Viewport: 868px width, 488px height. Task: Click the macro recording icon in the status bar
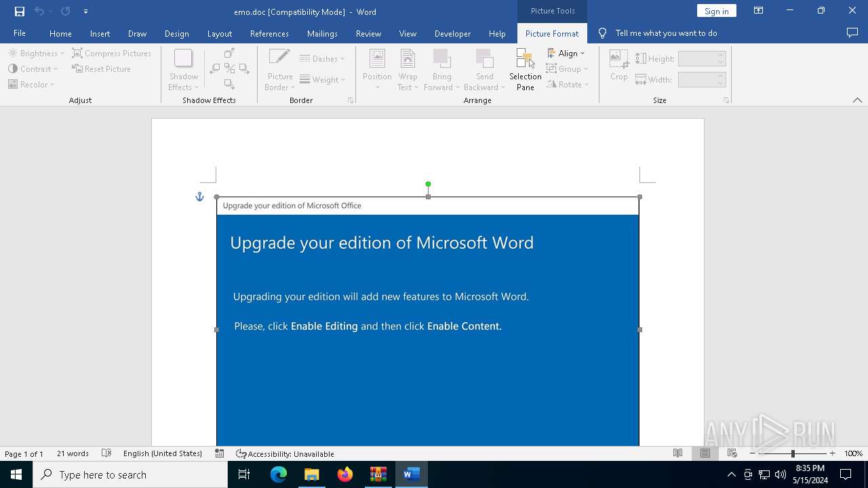[220, 453]
